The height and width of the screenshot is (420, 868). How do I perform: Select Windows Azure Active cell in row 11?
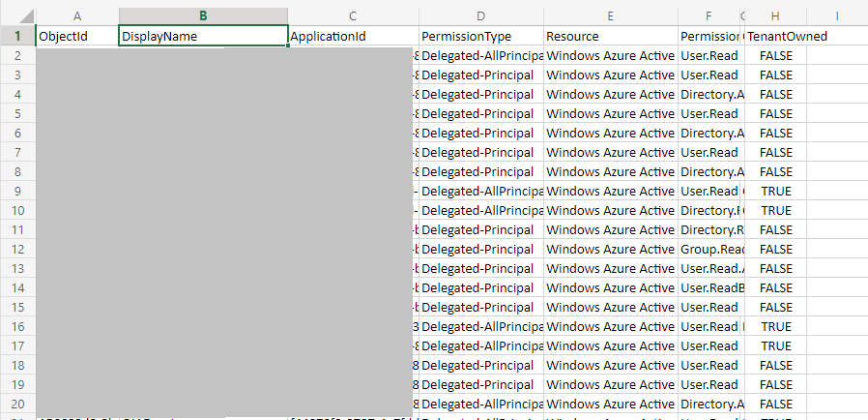click(611, 230)
